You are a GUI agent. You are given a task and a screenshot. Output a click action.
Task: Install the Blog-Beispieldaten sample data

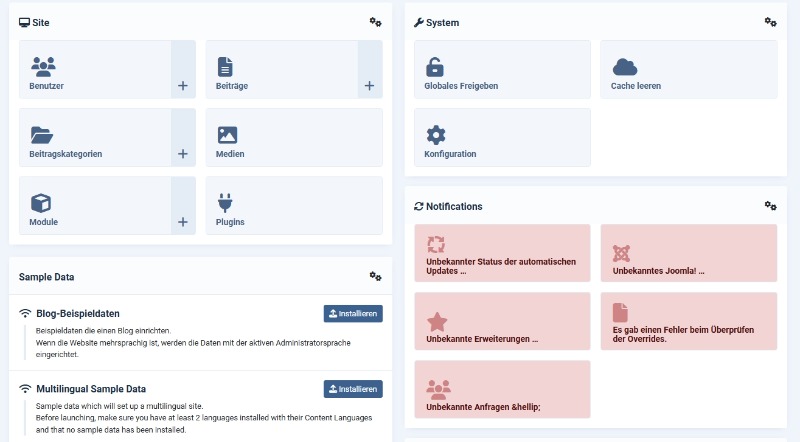(353, 314)
